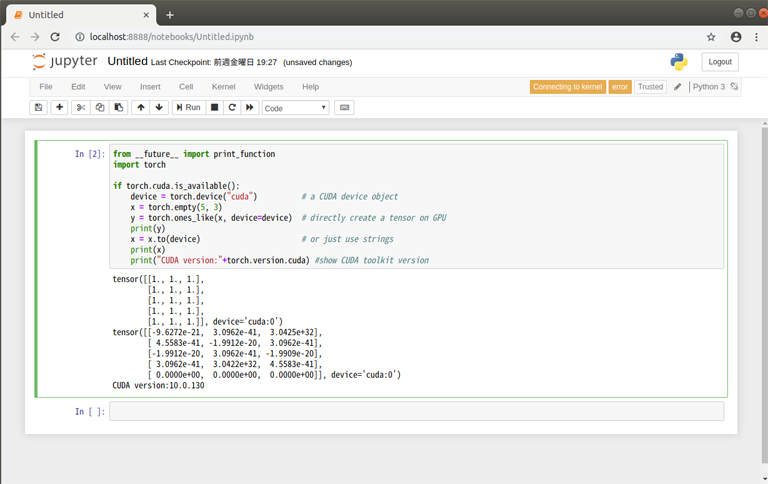Move selected cell down arrow
Viewport: 768px width, 484px height.
pyautogui.click(x=160, y=107)
